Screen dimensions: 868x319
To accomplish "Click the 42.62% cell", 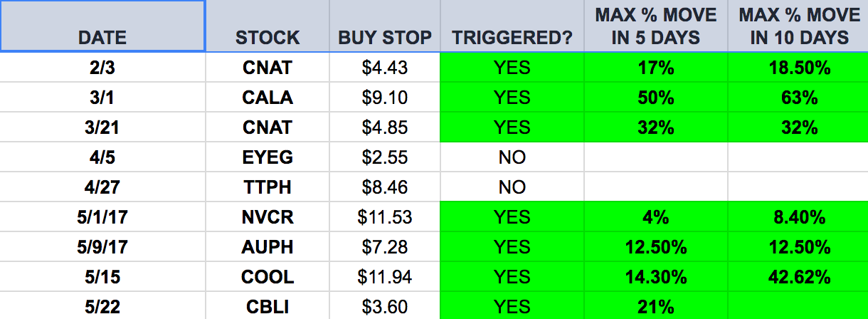I will pyautogui.click(x=798, y=276).
